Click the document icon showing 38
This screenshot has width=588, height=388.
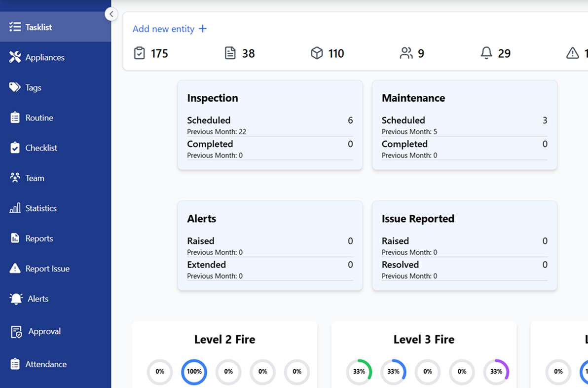click(x=230, y=53)
